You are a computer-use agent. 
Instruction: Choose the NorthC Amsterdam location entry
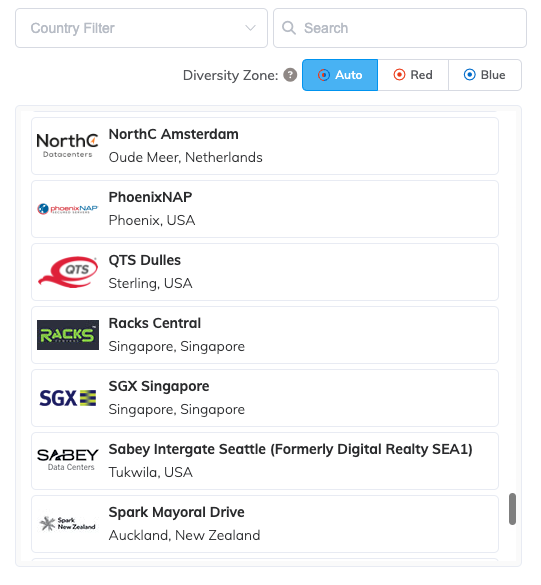(x=265, y=146)
